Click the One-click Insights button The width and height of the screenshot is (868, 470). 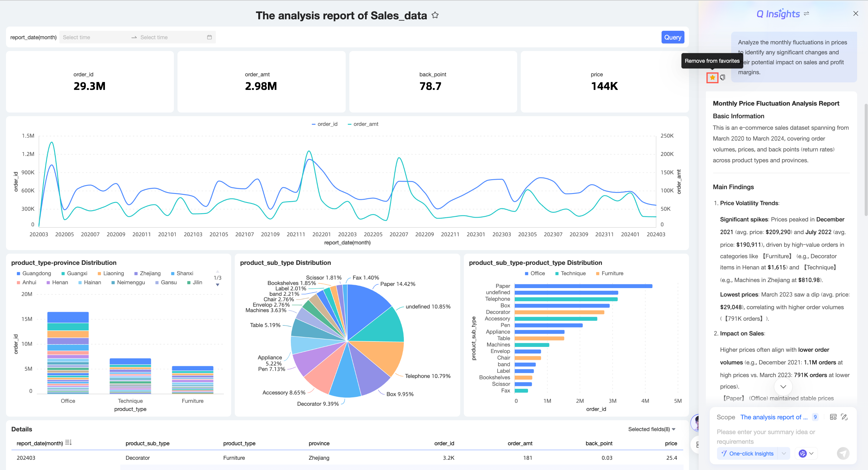pos(747,453)
